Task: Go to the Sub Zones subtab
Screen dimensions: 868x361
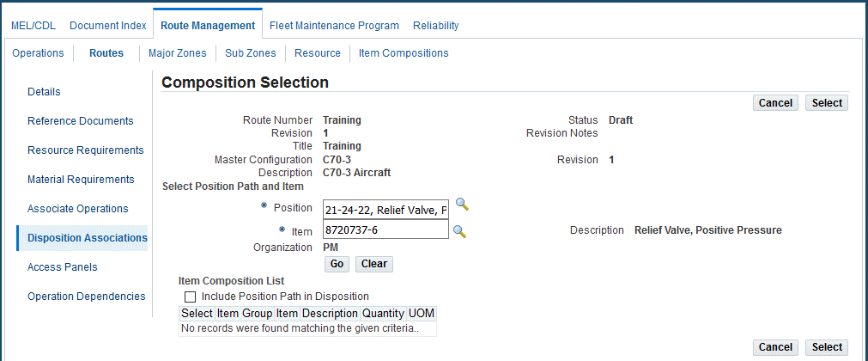Action: click(x=250, y=53)
